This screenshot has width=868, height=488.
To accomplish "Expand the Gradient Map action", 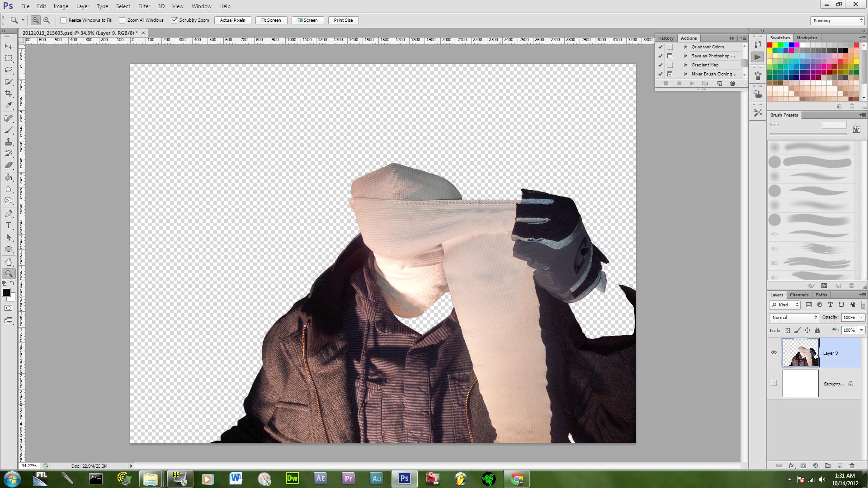I will 686,65.
